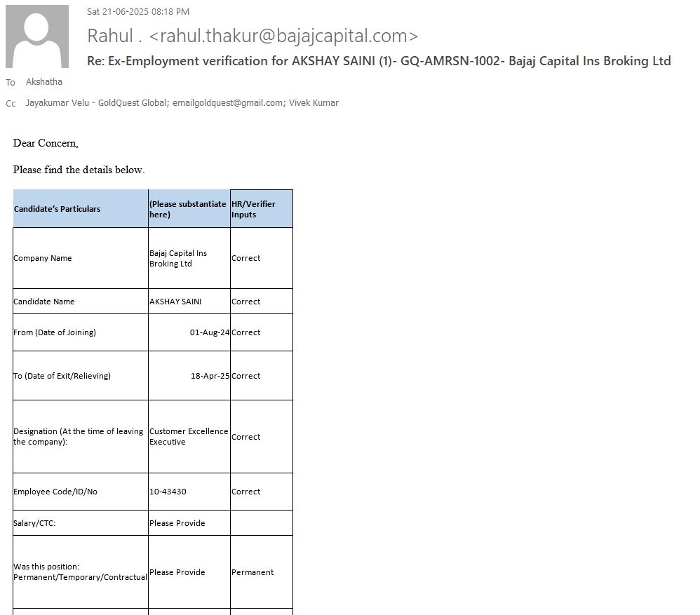Click the Please substantiate here column header

coord(187,209)
